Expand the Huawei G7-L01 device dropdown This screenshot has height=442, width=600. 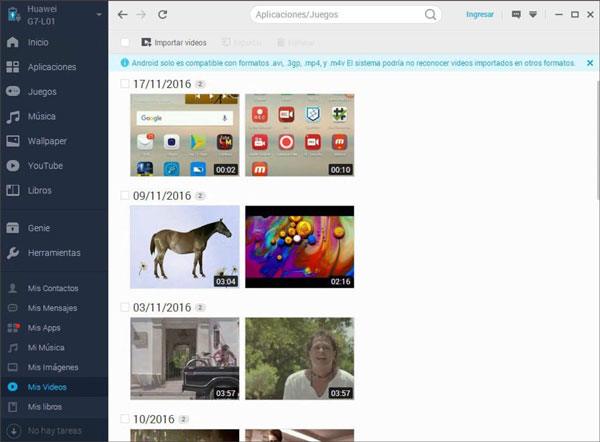pyautogui.click(x=99, y=15)
